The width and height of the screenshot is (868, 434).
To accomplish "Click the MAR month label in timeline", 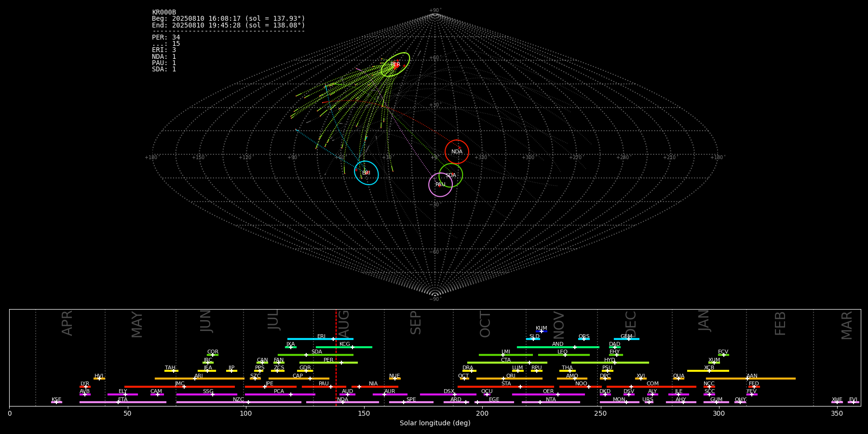I will click(847, 325).
